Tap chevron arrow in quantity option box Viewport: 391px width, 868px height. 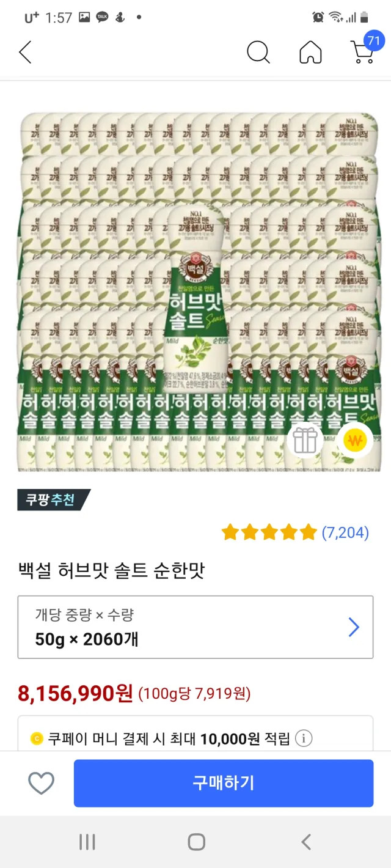[354, 627]
